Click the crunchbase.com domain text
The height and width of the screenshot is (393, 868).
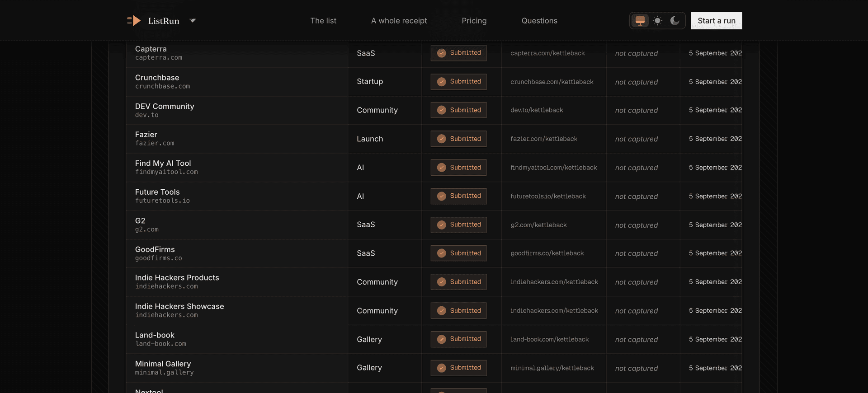pyautogui.click(x=162, y=86)
